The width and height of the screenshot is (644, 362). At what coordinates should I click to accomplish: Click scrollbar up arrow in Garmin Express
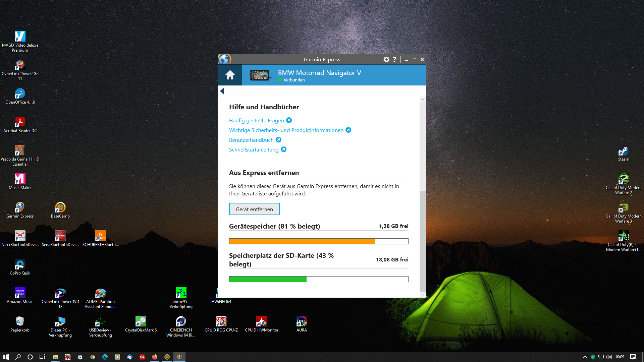pos(423,100)
